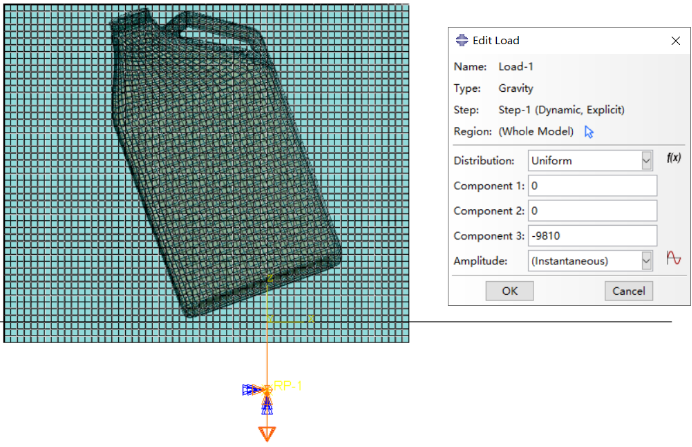Click the Component 3 field with -9810
The width and height of the screenshot is (692, 447).
592,236
